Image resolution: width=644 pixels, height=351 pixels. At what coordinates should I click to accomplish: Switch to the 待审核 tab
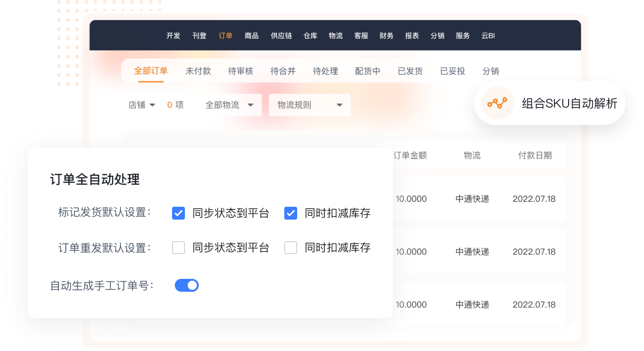coord(241,71)
